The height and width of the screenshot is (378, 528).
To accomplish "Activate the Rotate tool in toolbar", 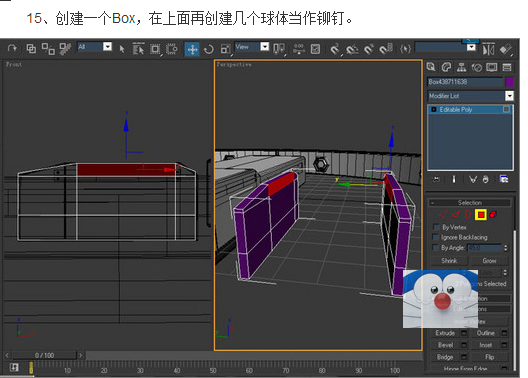I will (209, 49).
